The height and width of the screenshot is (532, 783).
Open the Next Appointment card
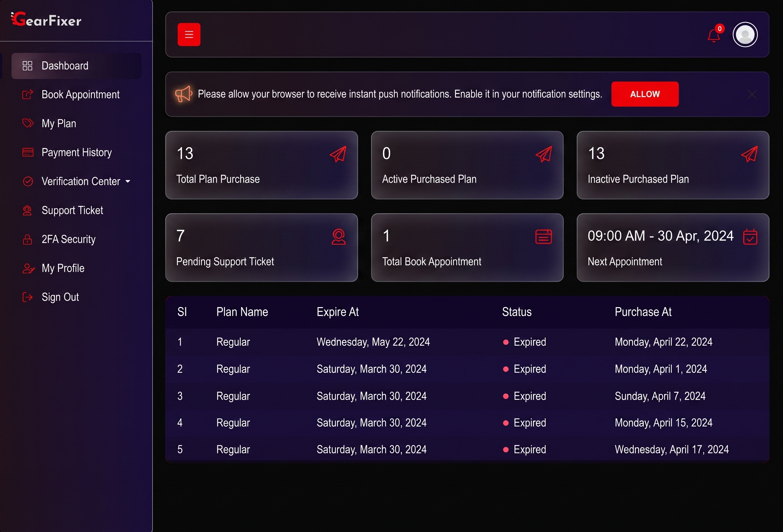tap(673, 247)
